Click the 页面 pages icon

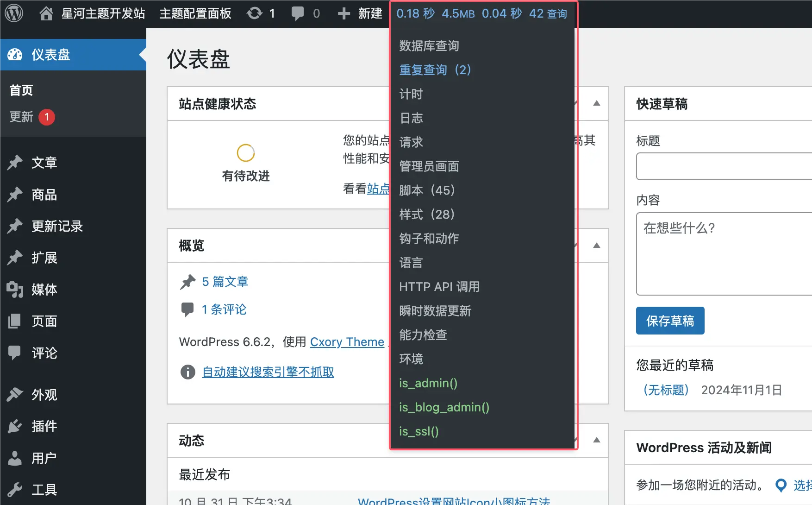pos(15,321)
